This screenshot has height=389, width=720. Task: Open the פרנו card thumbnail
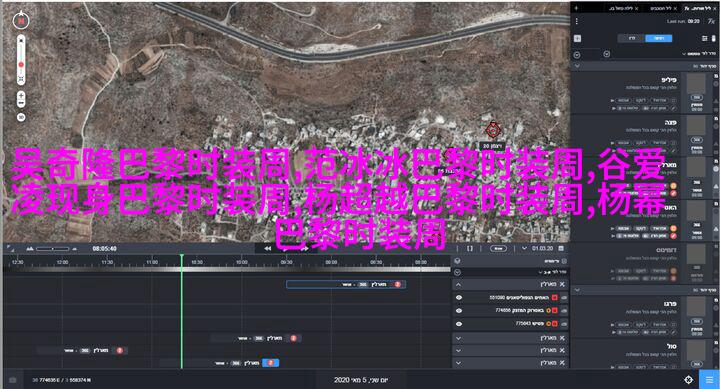coord(696,306)
